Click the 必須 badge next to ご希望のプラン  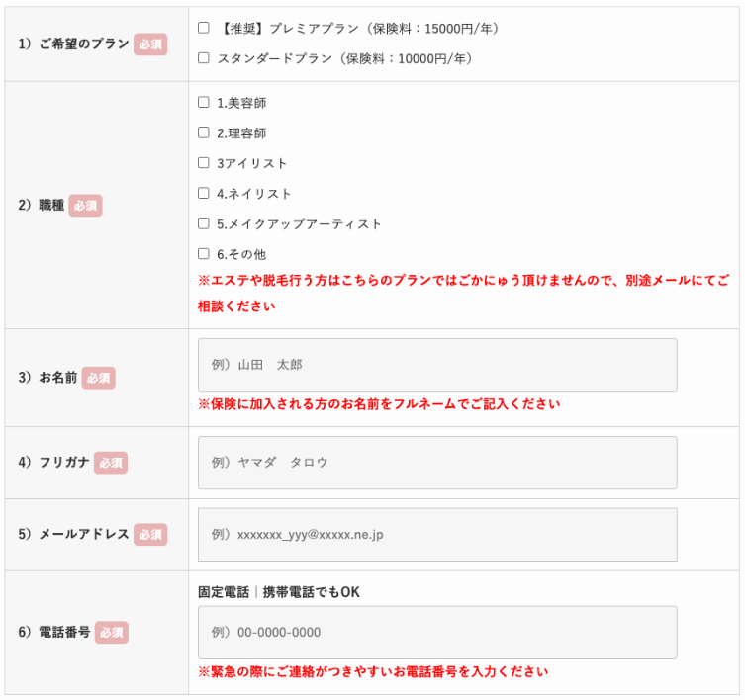click(150, 44)
